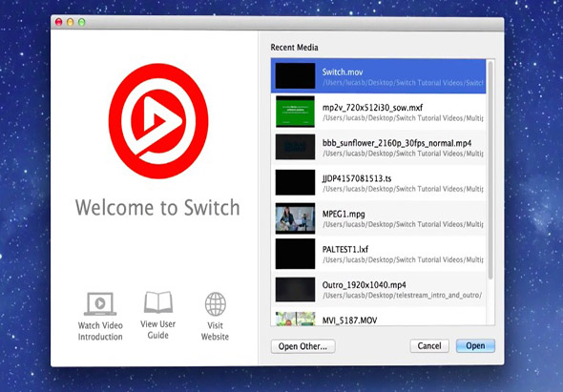Click the Recent Media list scrollbar

click(490, 171)
